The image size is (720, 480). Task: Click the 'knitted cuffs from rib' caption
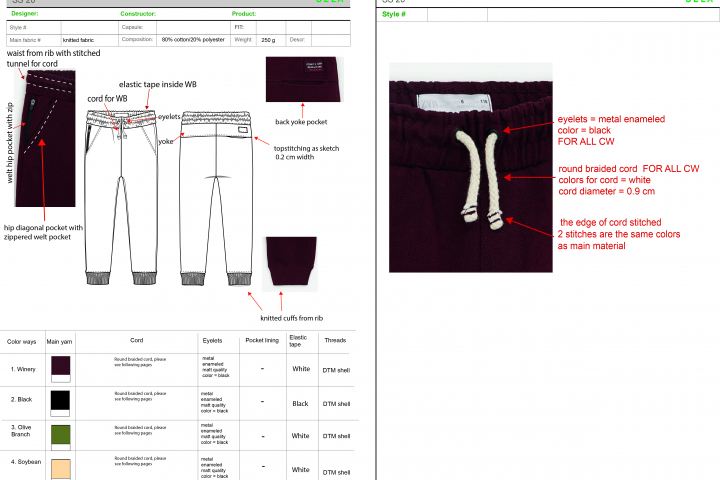pos(292,318)
